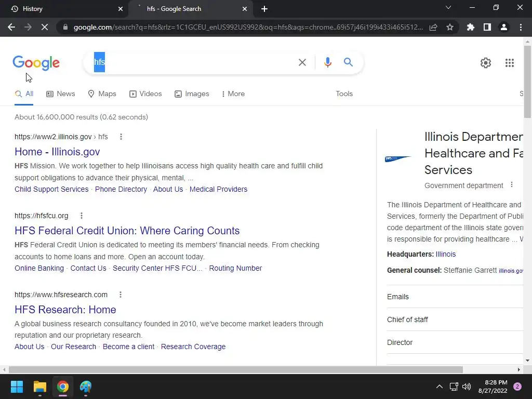The width and height of the screenshot is (532, 399).
Task: Expand Chief of staff section
Action: 455,320
